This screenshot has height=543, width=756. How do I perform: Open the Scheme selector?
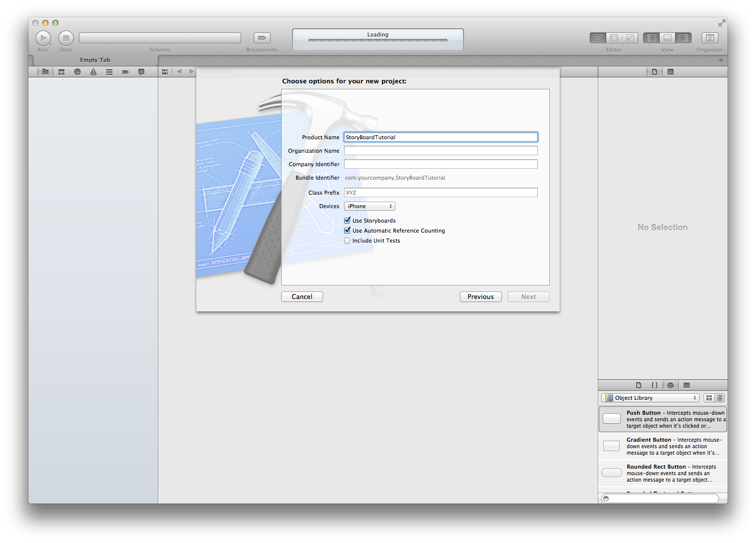pos(160,38)
